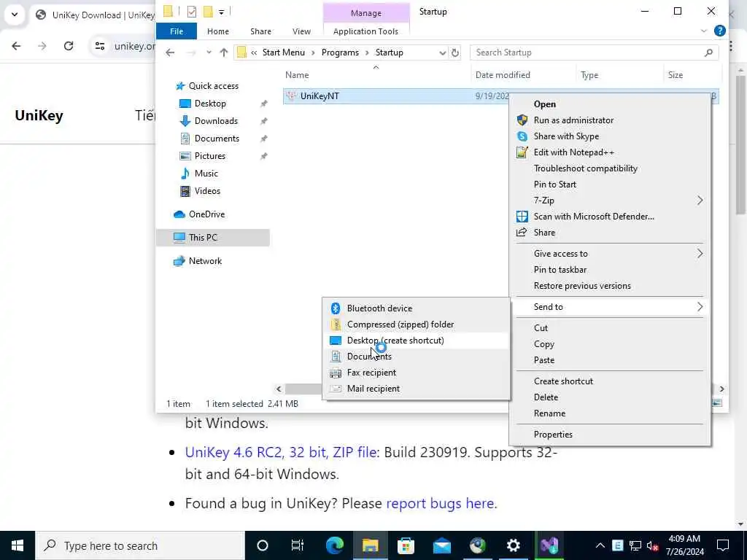
Task: Open Quick Access Toolbar customize dropdown
Action: (222, 12)
